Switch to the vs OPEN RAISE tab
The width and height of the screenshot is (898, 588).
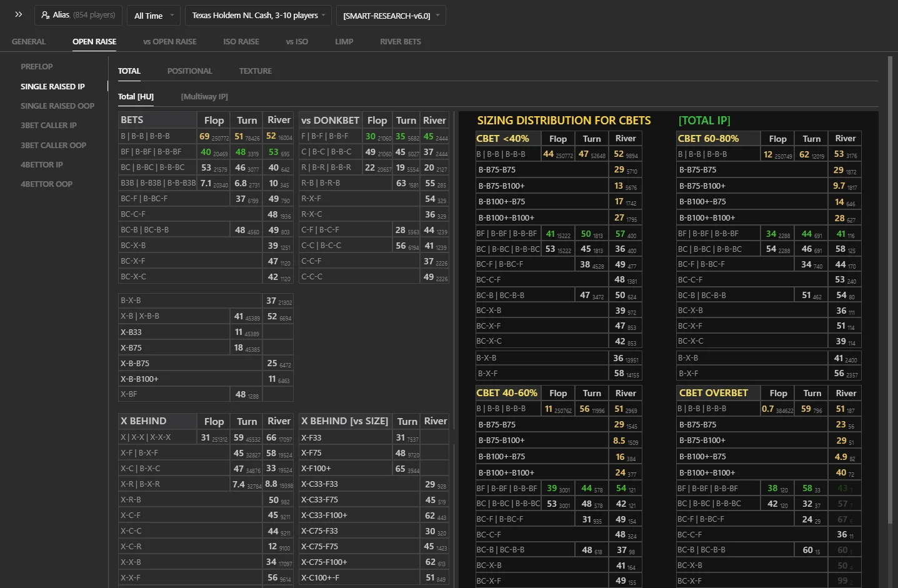(169, 42)
